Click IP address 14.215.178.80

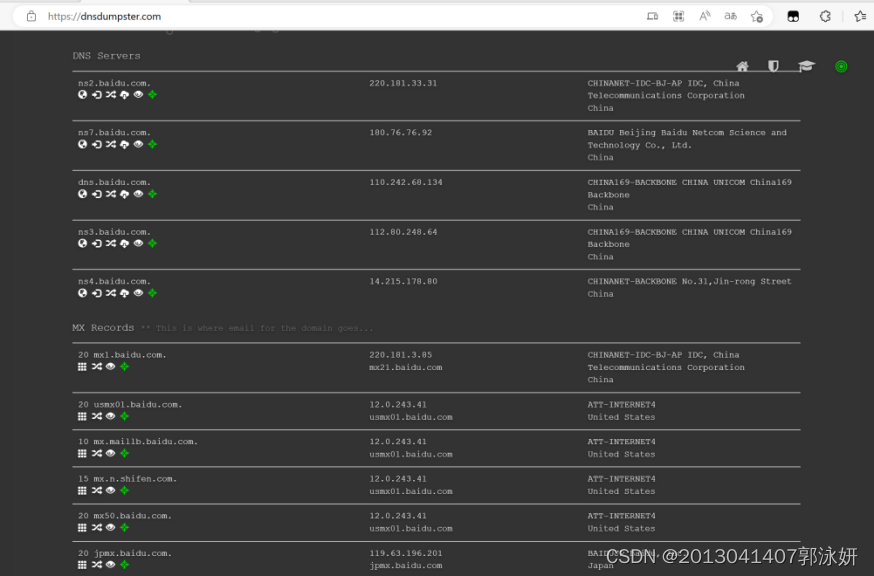(x=403, y=282)
